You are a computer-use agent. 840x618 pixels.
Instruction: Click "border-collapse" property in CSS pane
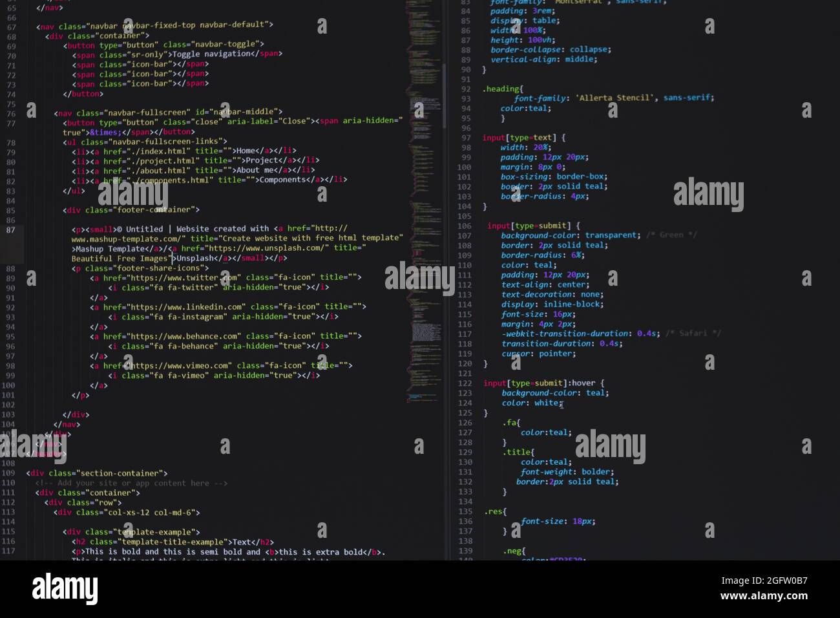[x=525, y=49]
